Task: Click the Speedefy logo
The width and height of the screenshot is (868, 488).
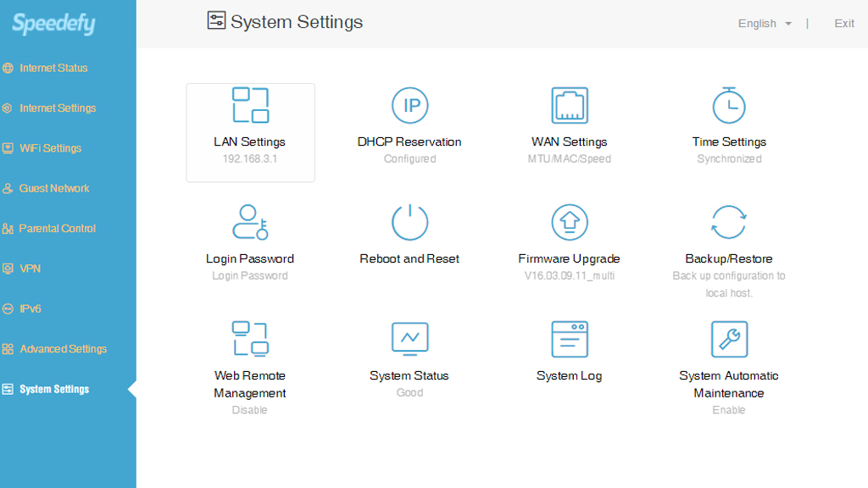Action: (53, 24)
